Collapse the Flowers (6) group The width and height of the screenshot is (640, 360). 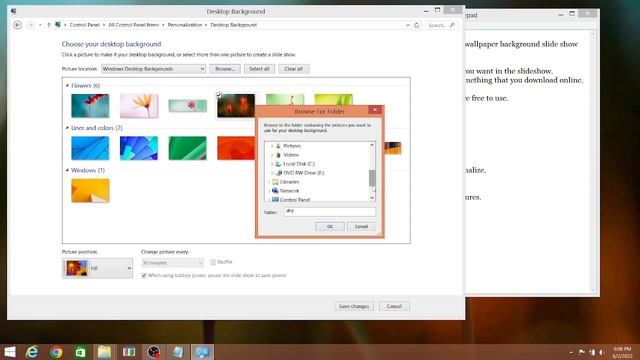pos(67,85)
